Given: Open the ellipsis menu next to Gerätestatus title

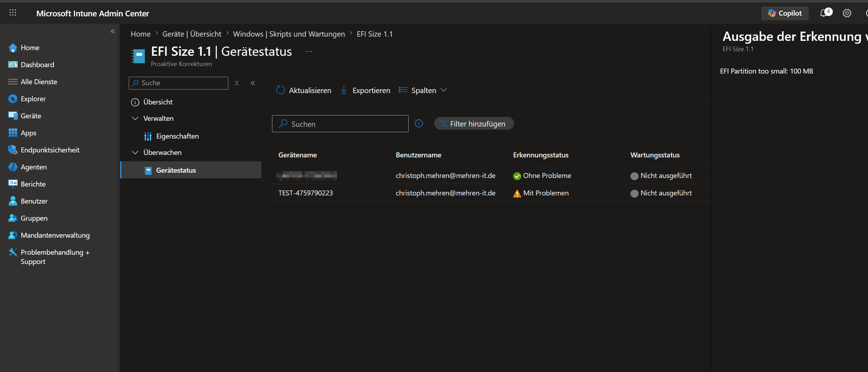Looking at the screenshot, I should coord(309,52).
